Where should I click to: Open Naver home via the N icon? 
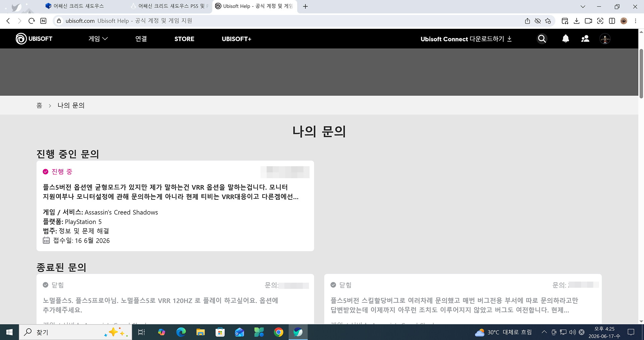[x=43, y=21]
